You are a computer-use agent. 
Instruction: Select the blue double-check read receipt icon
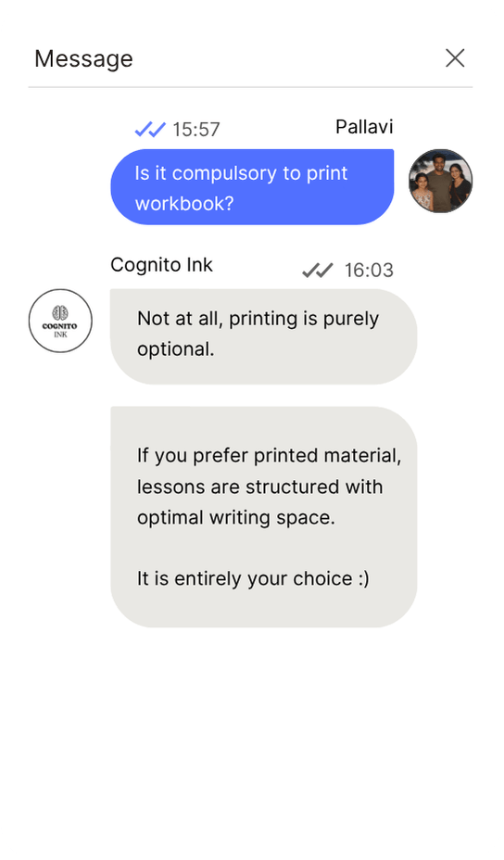[150, 130]
